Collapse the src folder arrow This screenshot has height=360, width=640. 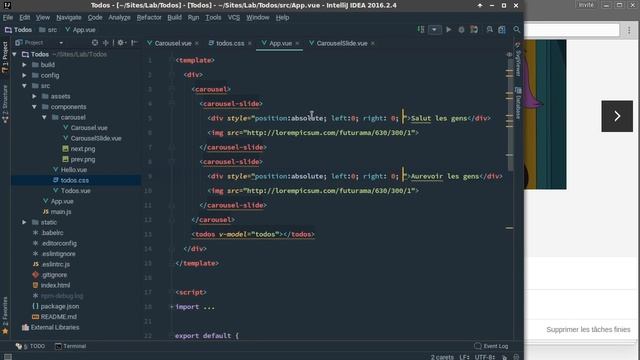click(24, 86)
